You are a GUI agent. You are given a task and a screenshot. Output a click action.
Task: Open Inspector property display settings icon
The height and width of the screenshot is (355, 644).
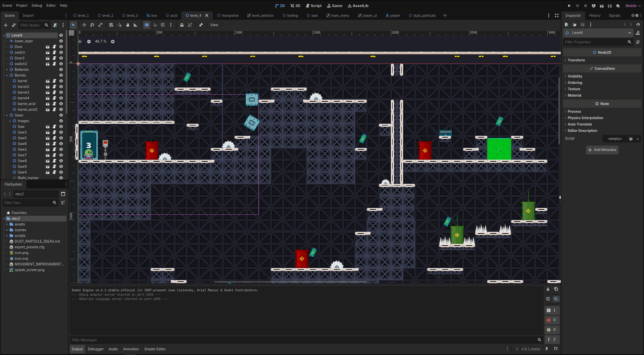tap(638, 42)
